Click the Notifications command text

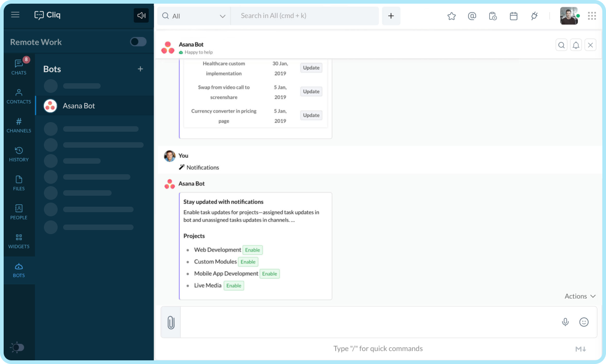203,167
